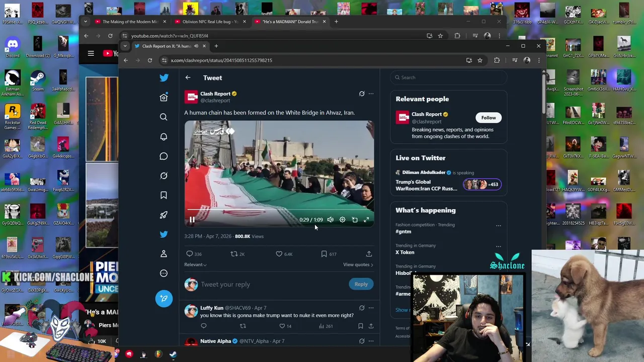Open more options on Clash Report tweet

[371, 94]
